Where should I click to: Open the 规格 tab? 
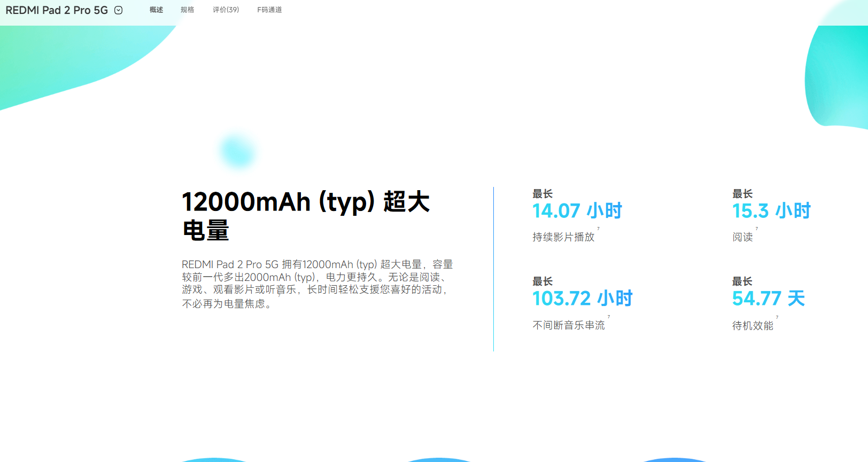187,10
